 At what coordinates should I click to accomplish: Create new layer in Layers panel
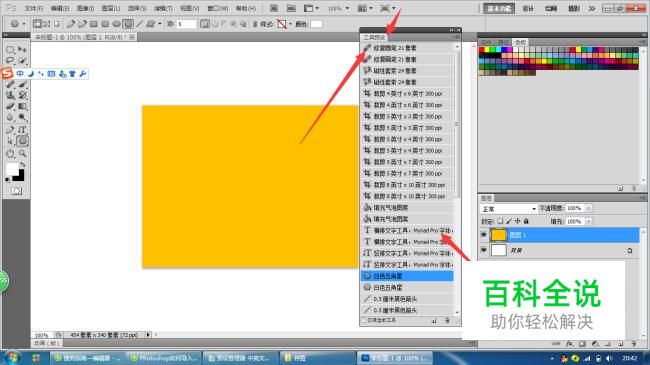(x=621, y=344)
